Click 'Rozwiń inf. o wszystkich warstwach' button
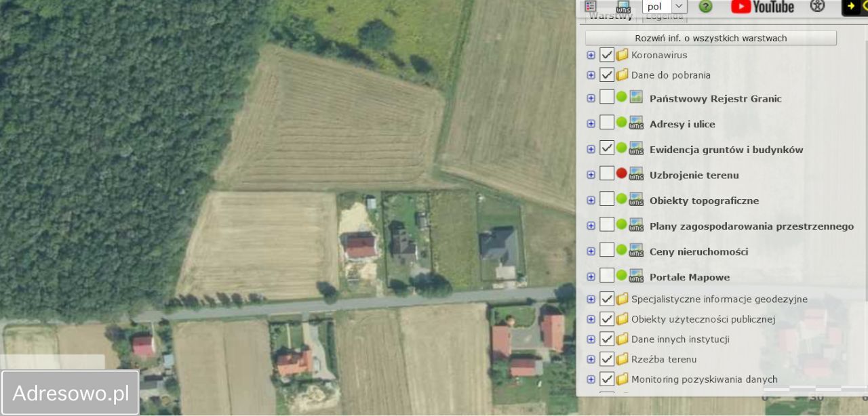This screenshot has height=416, width=868. pyautogui.click(x=711, y=38)
